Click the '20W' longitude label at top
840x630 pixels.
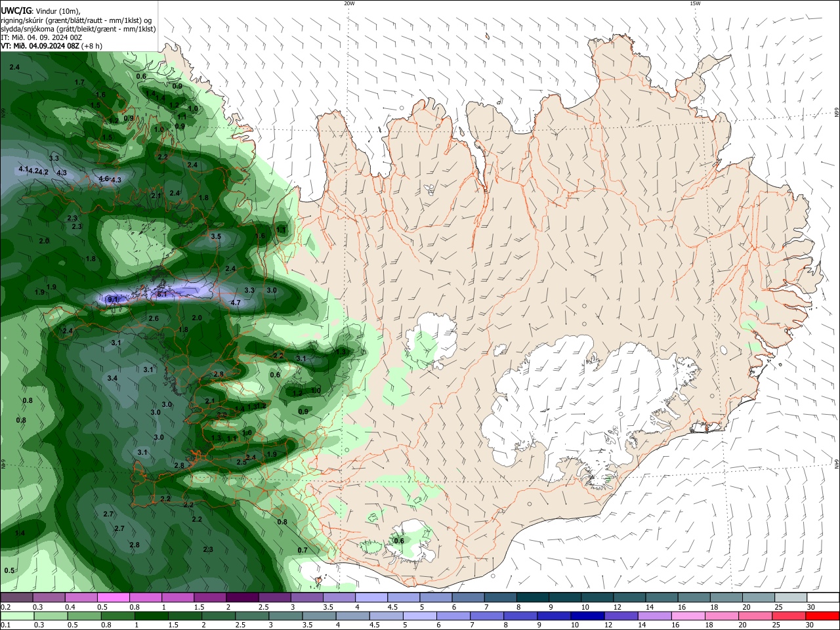[x=349, y=3]
